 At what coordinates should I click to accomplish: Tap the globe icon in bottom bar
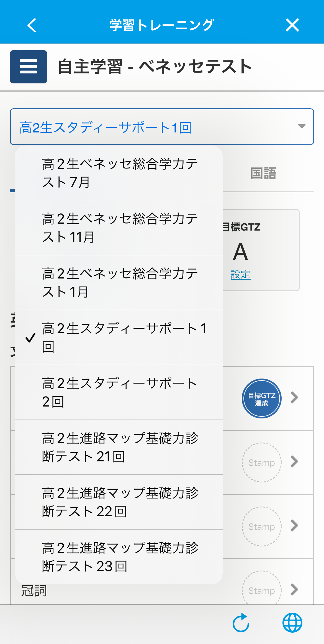[x=292, y=623]
